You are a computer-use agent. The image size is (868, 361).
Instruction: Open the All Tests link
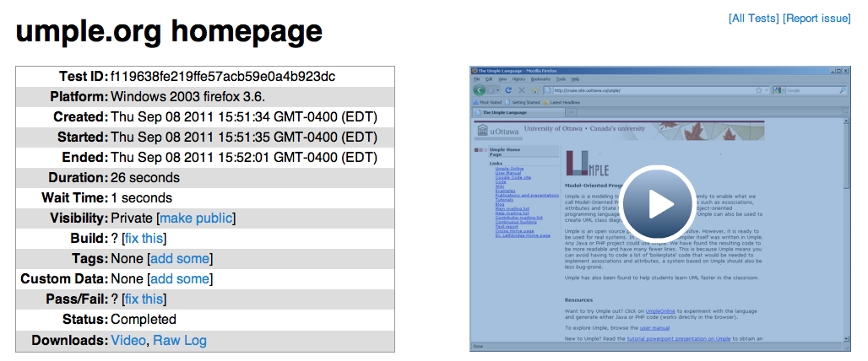(x=753, y=18)
